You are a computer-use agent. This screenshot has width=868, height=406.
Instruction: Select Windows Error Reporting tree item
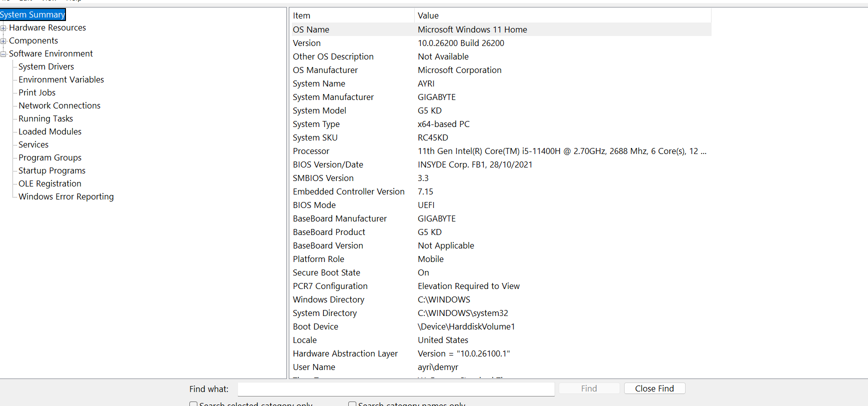coord(66,196)
